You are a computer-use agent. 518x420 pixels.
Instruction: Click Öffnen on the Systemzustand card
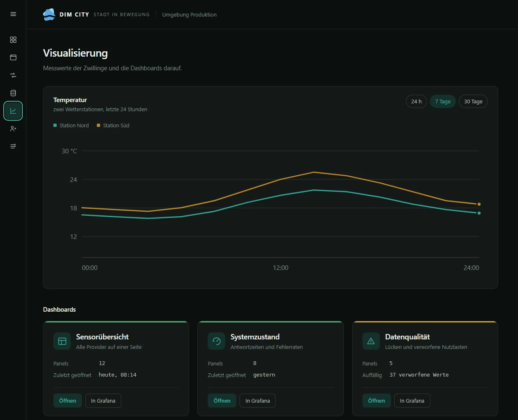(222, 401)
